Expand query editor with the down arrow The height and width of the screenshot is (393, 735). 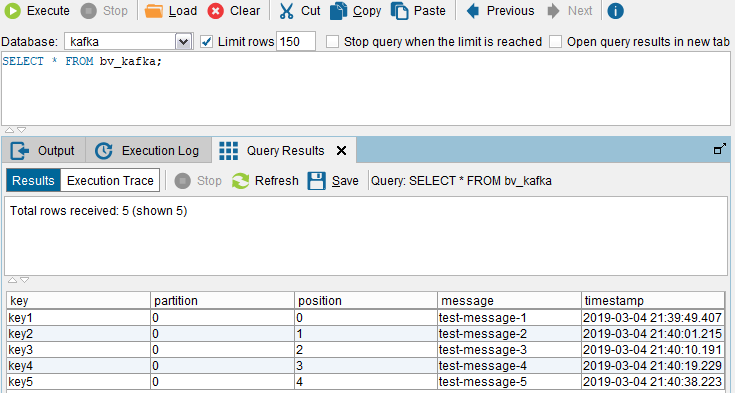22,130
